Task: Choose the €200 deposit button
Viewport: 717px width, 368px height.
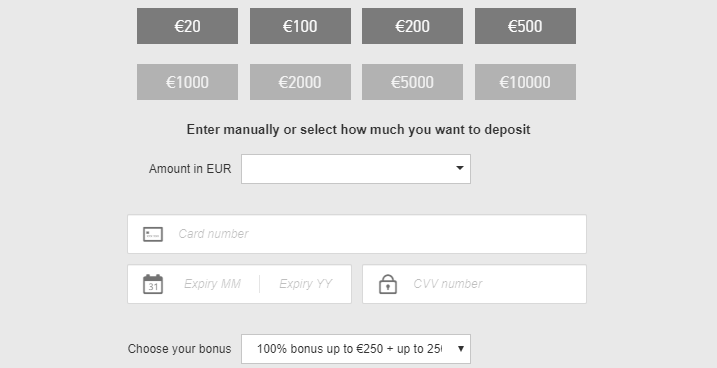Action: tap(412, 26)
